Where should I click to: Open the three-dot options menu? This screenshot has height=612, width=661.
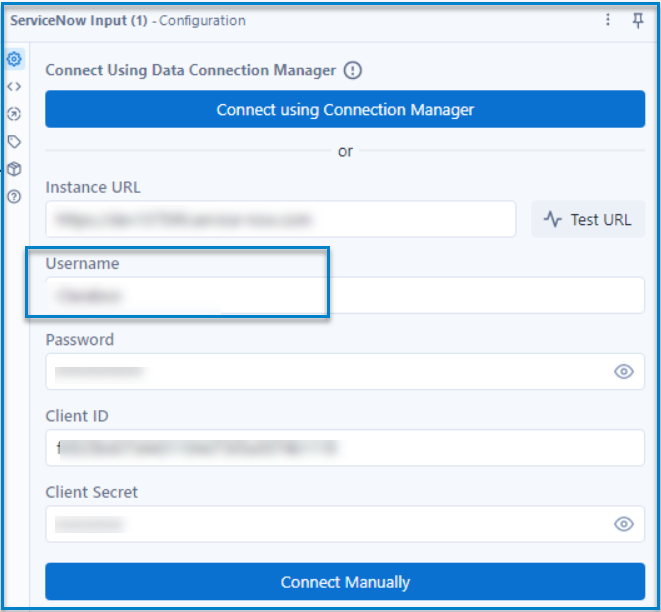click(607, 19)
